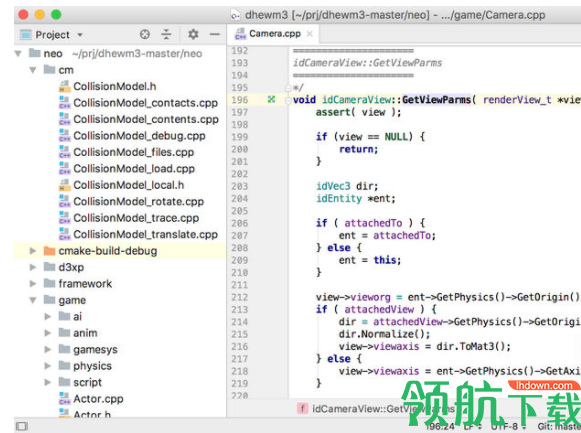
Task: Click line number 203 in gutter
Action: point(240,186)
